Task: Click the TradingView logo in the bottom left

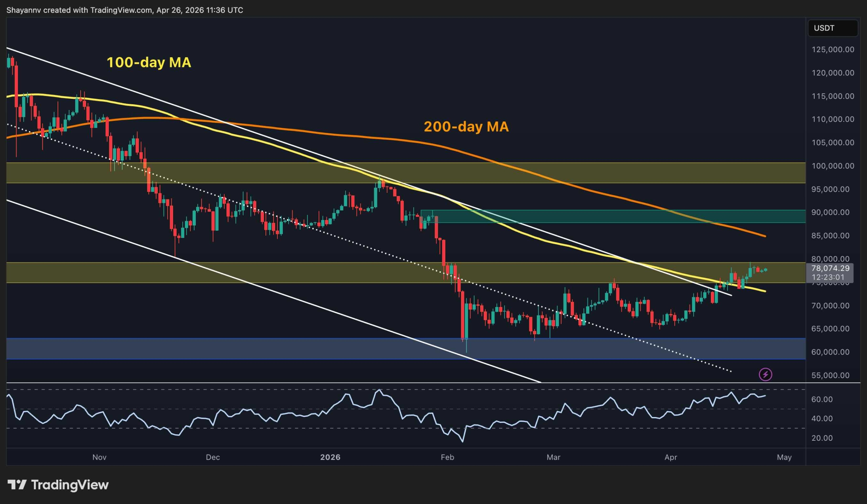Action: (59, 485)
